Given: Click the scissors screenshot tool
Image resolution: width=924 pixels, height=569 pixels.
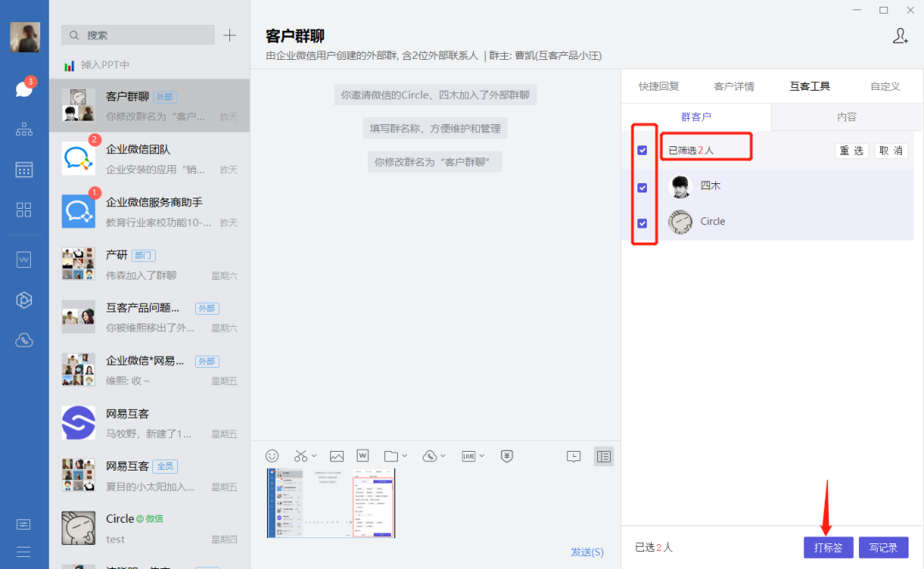Looking at the screenshot, I should click(300, 456).
